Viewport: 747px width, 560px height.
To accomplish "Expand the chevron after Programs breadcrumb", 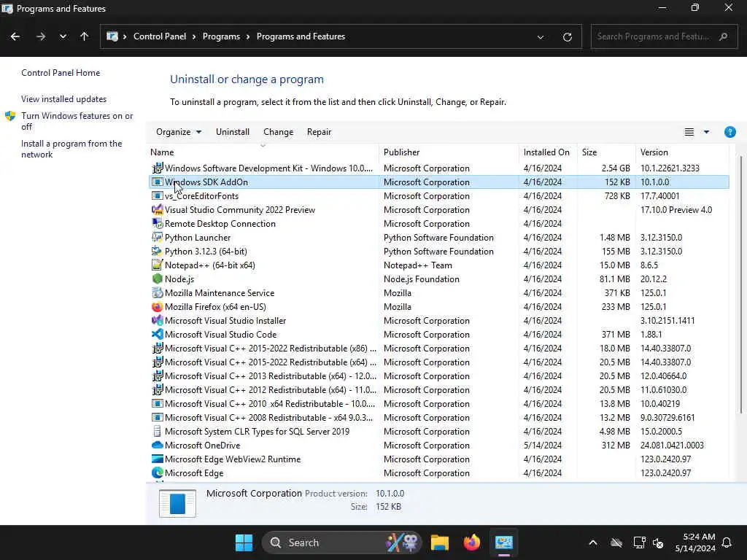I will pos(248,36).
